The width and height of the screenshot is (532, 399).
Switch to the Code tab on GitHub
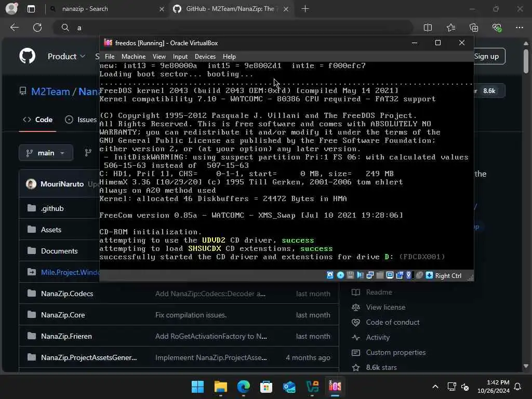[x=37, y=120]
